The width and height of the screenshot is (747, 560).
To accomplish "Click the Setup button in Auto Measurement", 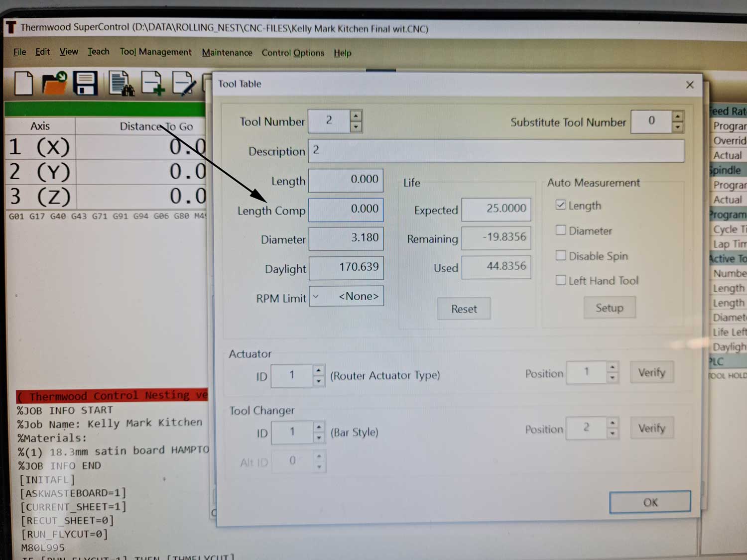I will [609, 308].
